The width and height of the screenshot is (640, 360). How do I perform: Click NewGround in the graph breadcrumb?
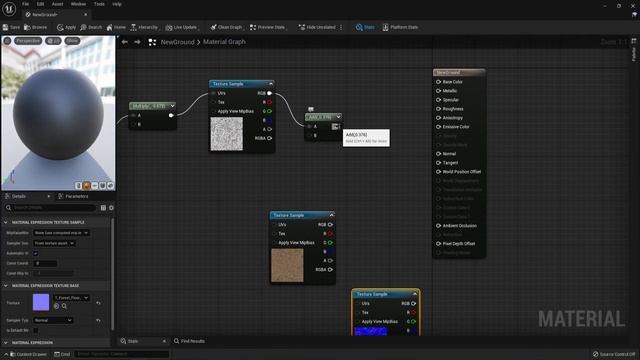pyautogui.click(x=178, y=42)
